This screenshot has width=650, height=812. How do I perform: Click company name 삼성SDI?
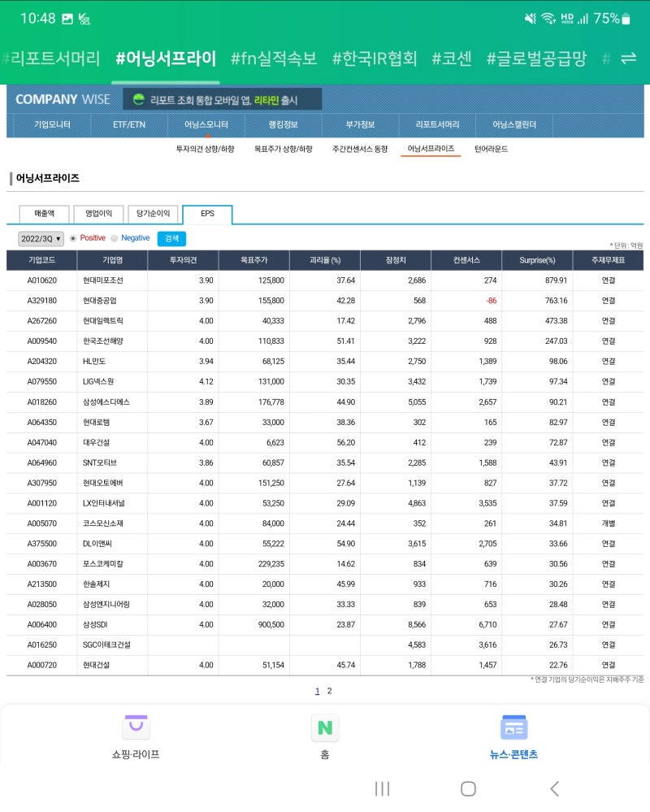[x=95, y=624]
